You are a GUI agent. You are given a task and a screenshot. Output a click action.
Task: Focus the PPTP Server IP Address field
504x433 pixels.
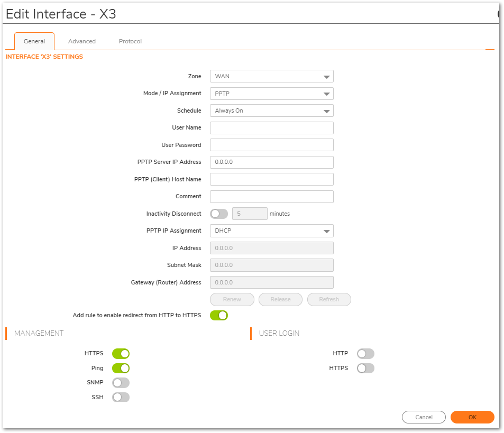pos(271,162)
